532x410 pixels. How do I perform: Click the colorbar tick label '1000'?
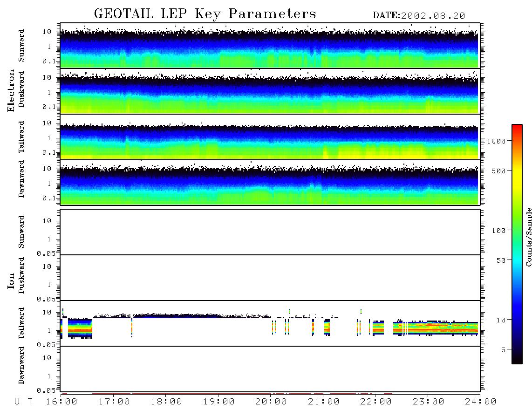pos(497,141)
